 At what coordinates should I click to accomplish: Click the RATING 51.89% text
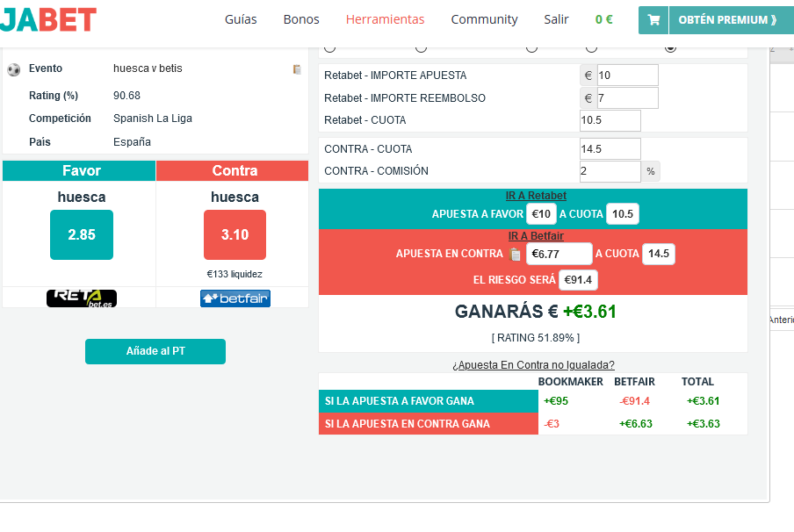click(x=535, y=338)
